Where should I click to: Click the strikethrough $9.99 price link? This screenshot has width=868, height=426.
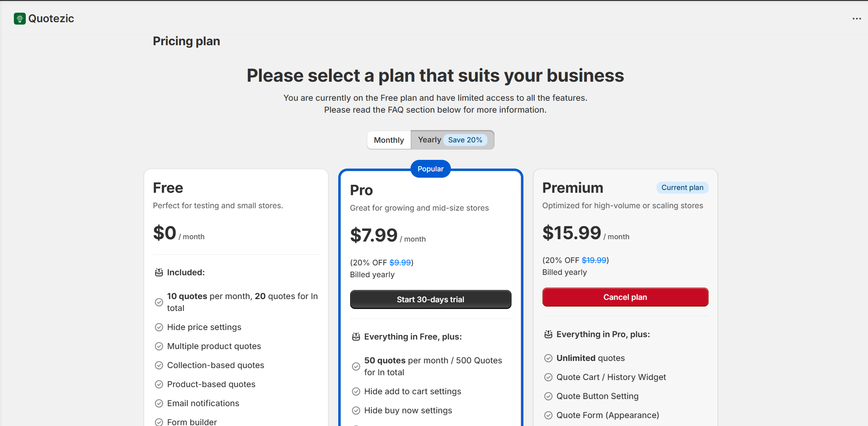click(400, 263)
